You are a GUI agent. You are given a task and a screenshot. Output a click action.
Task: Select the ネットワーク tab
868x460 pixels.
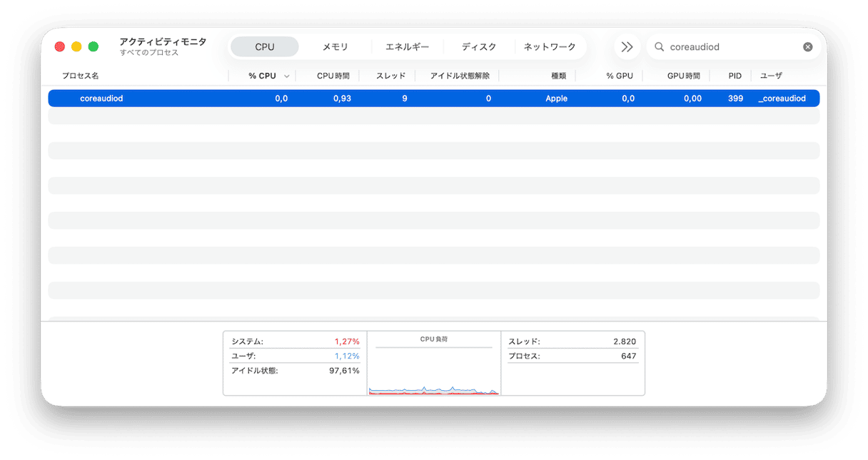550,47
